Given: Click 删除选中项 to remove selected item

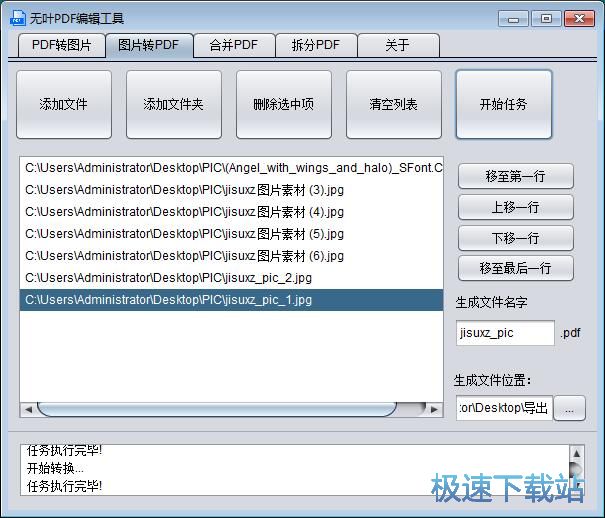Looking at the screenshot, I should [284, 104].
